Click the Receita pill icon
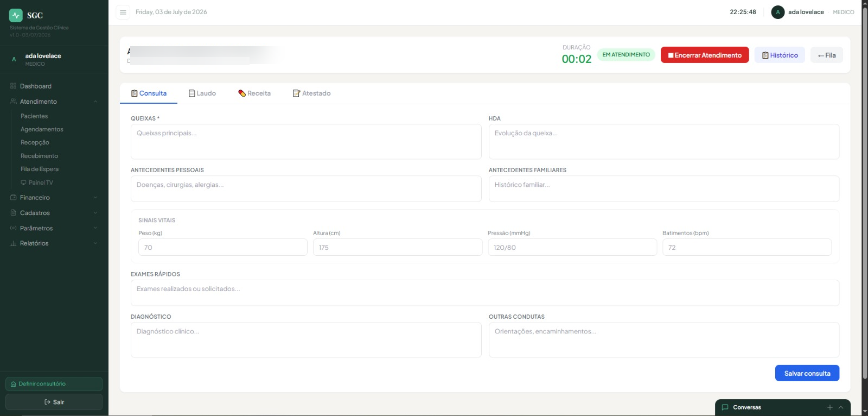The height and width of the screenshot is (416, 868). [242, 93]
